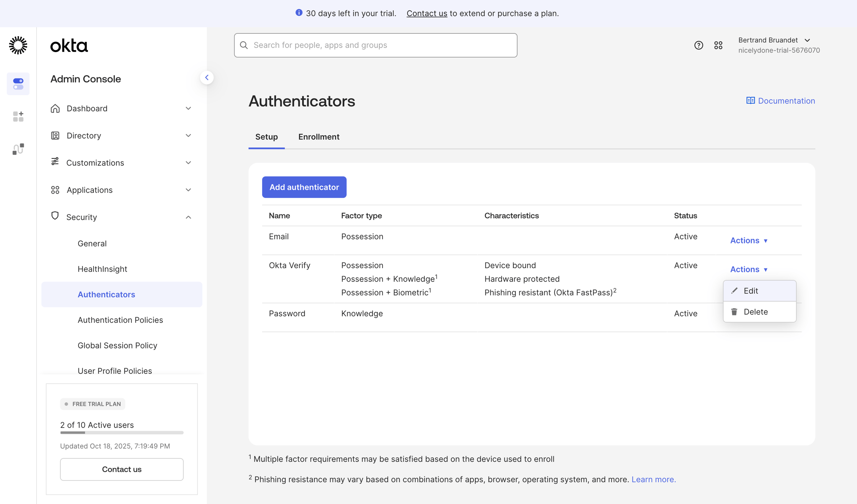The image size is (857, 504).
Task: Expand the Applications menu chevron
Action: coord(188,190)
